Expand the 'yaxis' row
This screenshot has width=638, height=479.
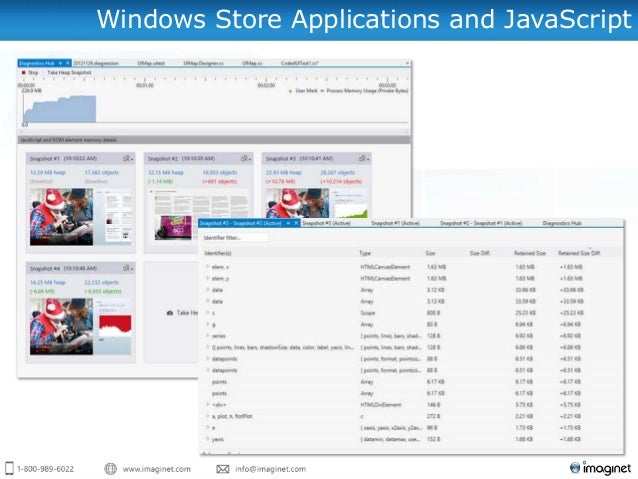tap(208, 439)
